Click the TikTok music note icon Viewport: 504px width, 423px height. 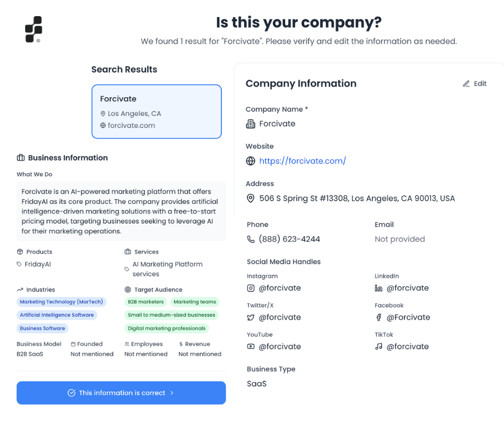(379, 347)
